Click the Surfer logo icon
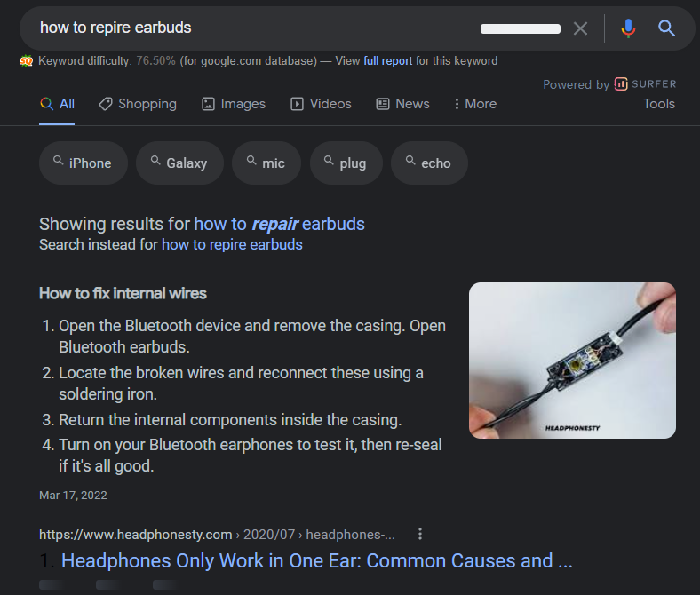 click(621, 83)
